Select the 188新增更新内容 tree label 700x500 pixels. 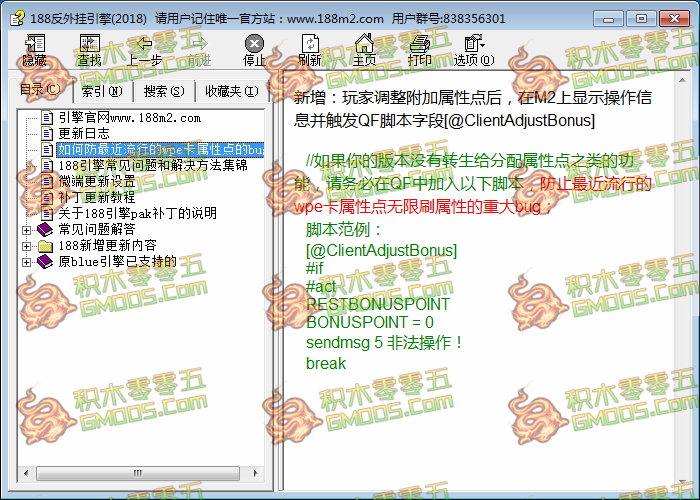point(108,246)
